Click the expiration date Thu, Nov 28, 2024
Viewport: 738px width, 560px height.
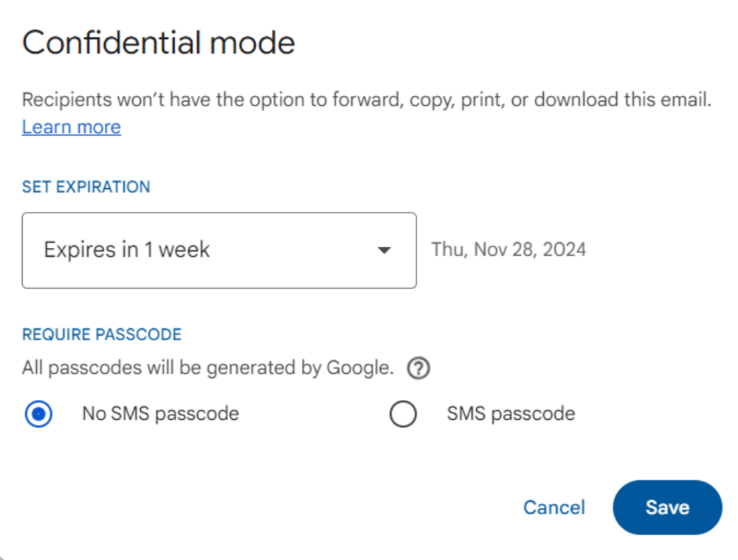click(508, 249)
